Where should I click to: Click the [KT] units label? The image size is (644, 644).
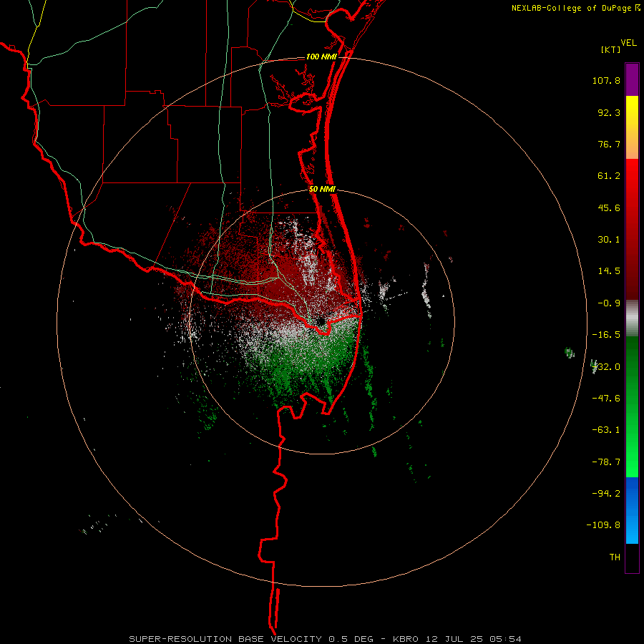tap(611, 49)
